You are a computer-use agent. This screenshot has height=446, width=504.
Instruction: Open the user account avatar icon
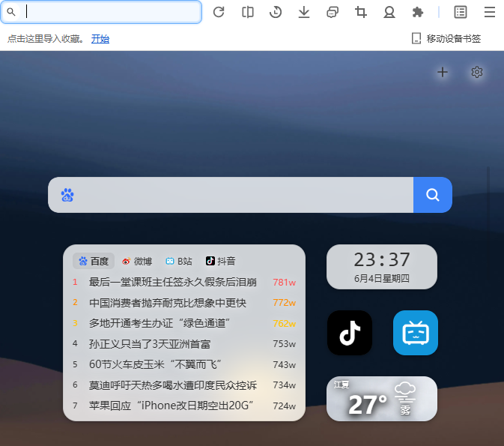click(x=389, y=12)
